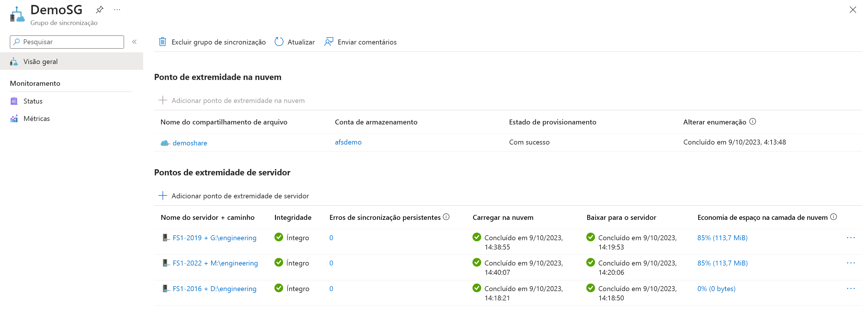Click the Visão geral sync icon
The height and width of the screenshot is (310, 868).
click(14, 61)
